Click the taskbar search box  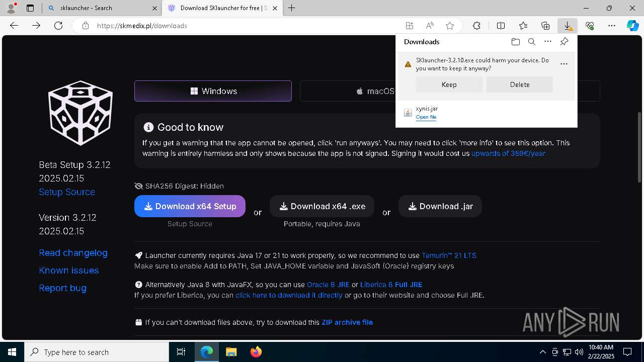[97, 352]
